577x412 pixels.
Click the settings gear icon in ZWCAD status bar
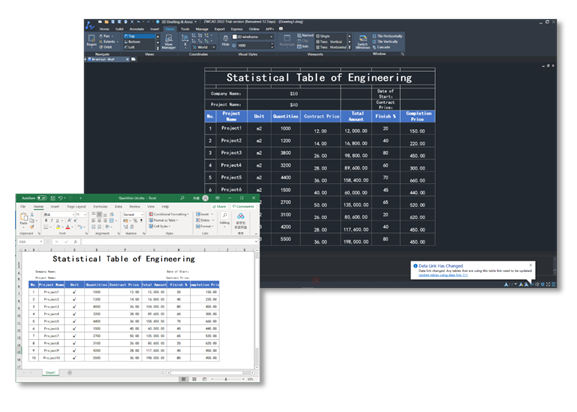point(542,284)
